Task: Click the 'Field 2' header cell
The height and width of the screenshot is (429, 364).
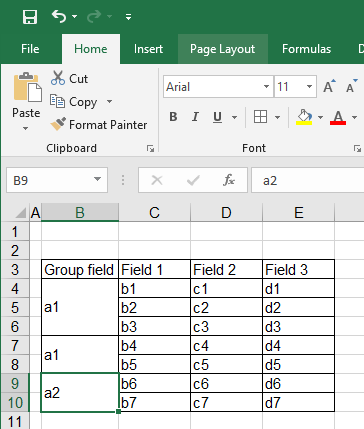Action: coord(226,269)
